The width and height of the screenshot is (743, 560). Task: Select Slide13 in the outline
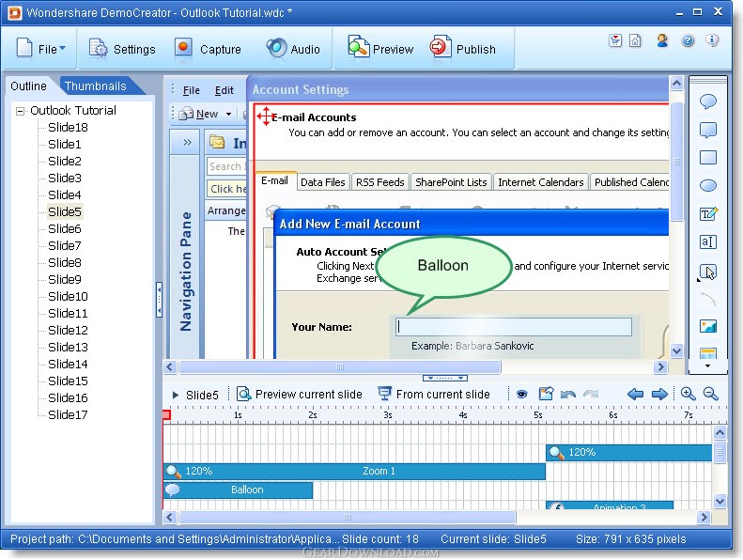pos(68,347)
